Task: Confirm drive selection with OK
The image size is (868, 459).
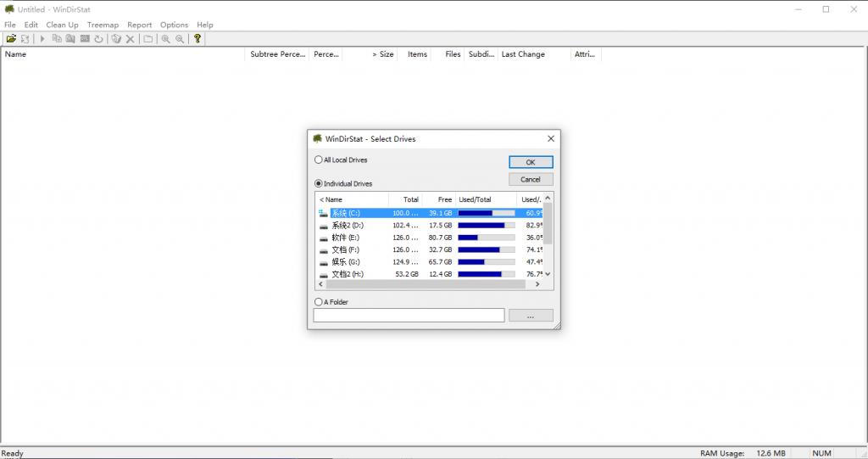Action: coord(531,162)
